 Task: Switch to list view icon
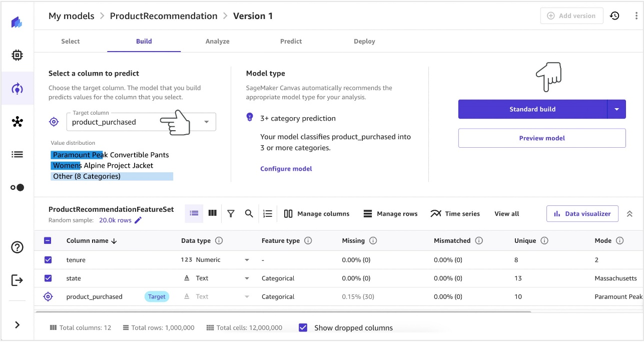194,213
